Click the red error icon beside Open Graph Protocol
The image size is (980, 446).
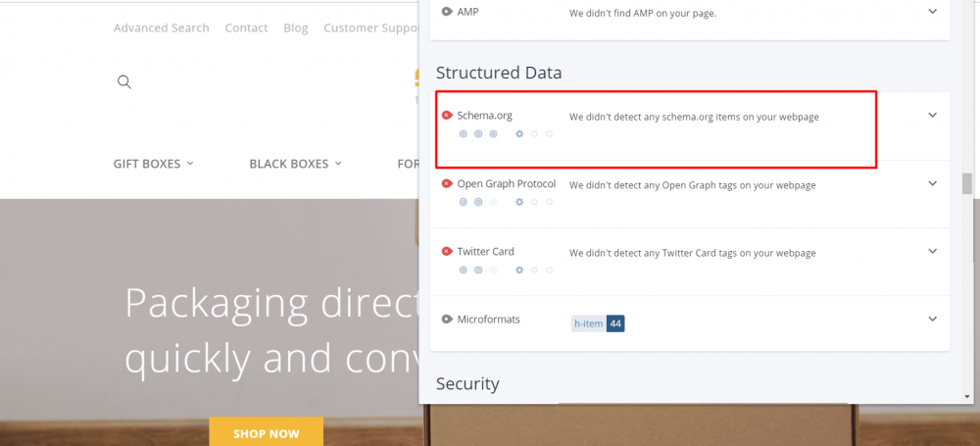447,183
